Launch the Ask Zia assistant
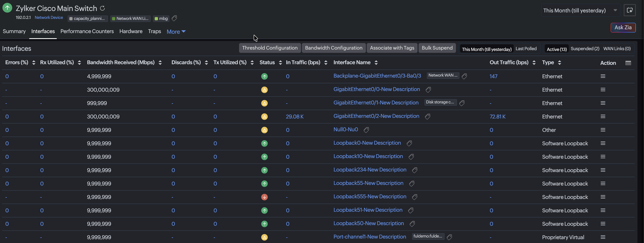 tap(623, 27)
